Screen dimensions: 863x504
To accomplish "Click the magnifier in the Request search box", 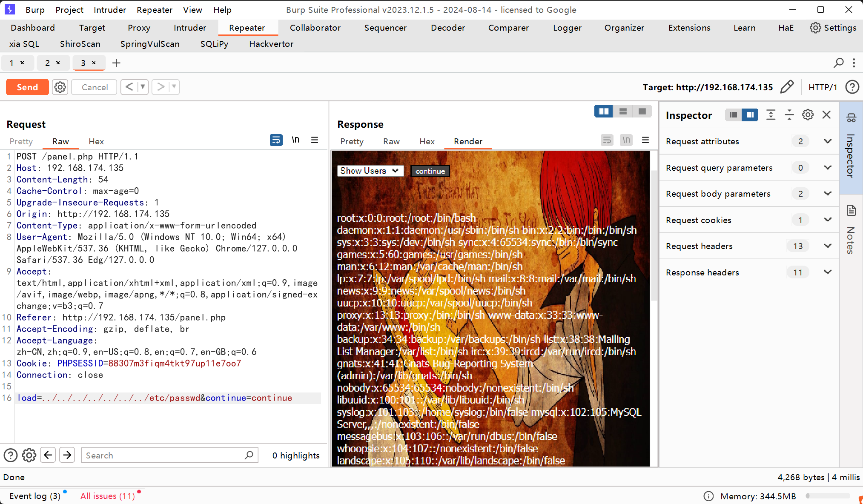I will 249,455.
